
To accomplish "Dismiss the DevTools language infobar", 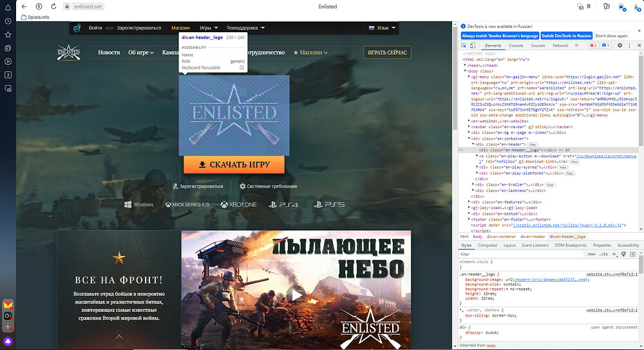I will (639, 31).
